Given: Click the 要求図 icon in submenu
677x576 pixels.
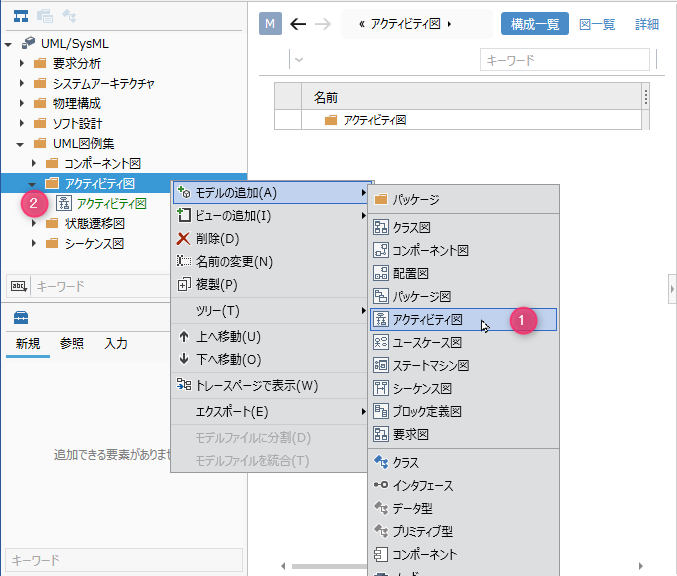Looking at the screenshot, I should tap(381, 434).
